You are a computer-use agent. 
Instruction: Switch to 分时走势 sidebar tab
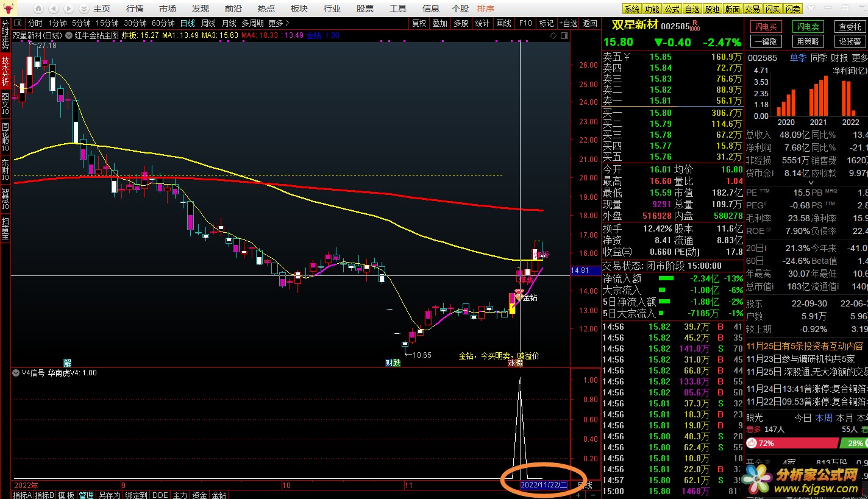pos(5,34)
